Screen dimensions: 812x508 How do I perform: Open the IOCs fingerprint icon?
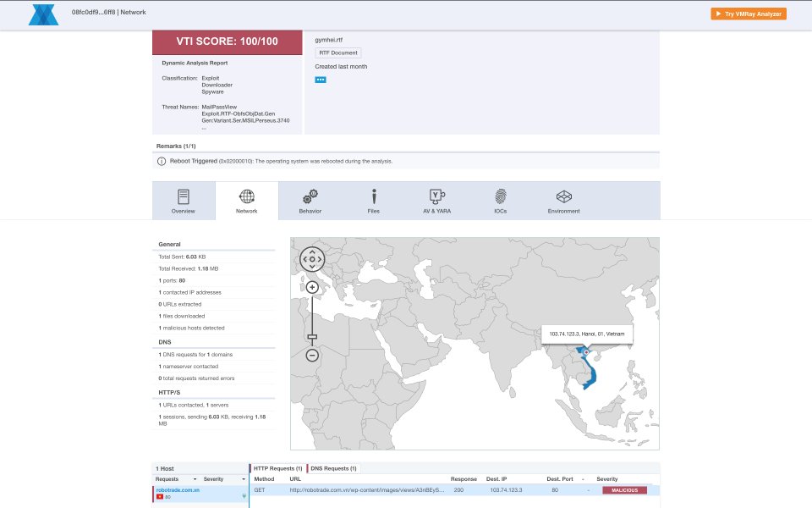(x=500, y=196)
